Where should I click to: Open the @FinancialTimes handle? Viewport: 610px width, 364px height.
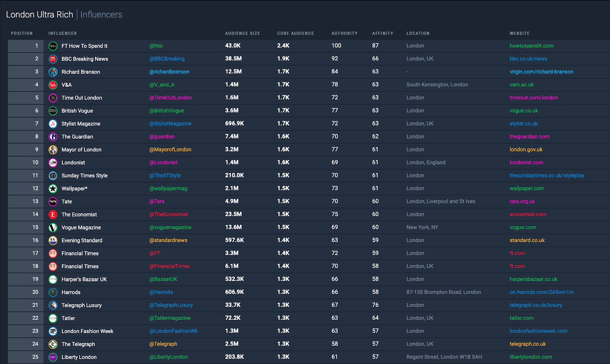(170, 266)
